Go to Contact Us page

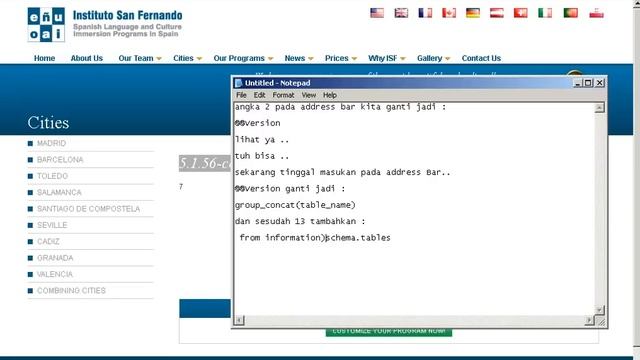tap(481, 58)
